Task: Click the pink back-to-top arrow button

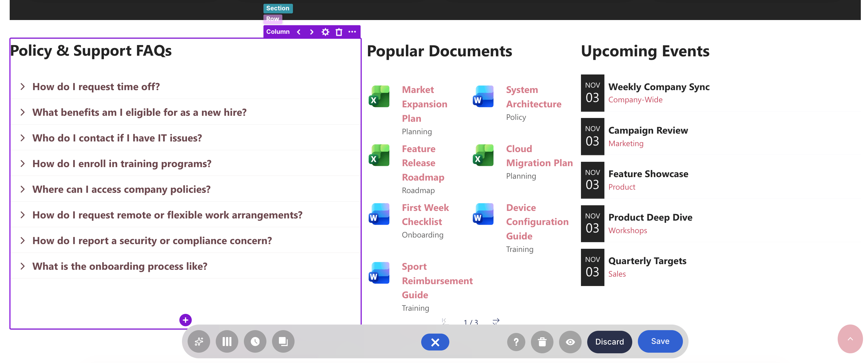Action: coord(850,339)
